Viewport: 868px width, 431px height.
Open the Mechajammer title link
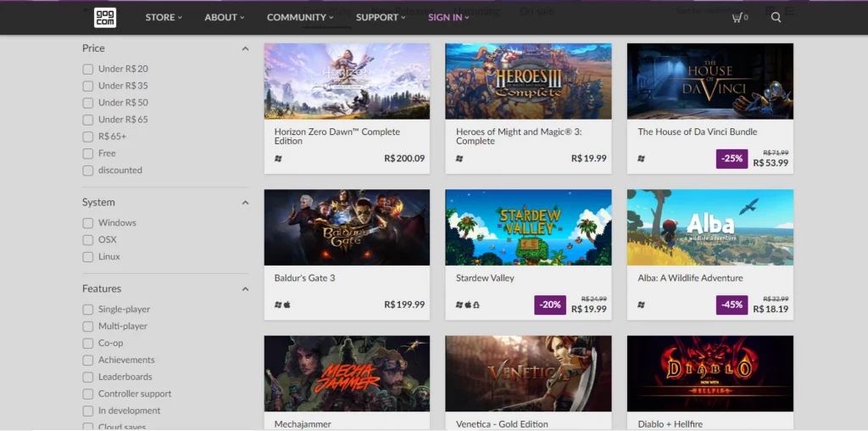(x=303, y=424)
